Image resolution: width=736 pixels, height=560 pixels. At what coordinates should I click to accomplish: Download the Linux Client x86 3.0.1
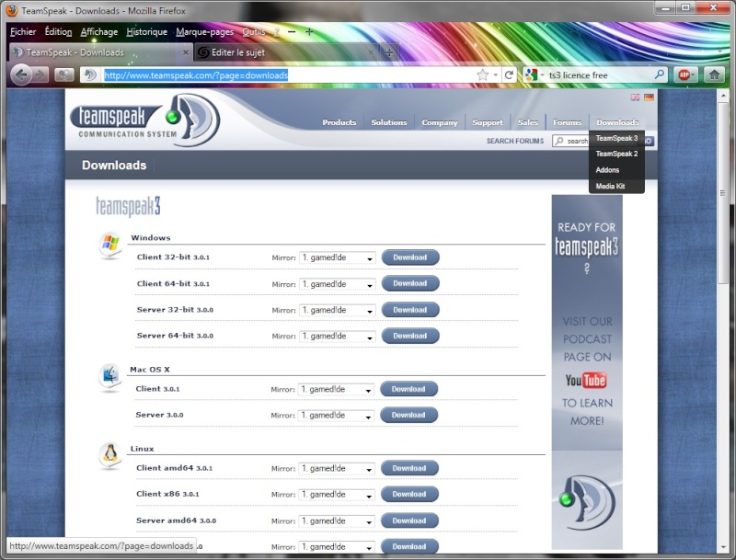[409, 494]
